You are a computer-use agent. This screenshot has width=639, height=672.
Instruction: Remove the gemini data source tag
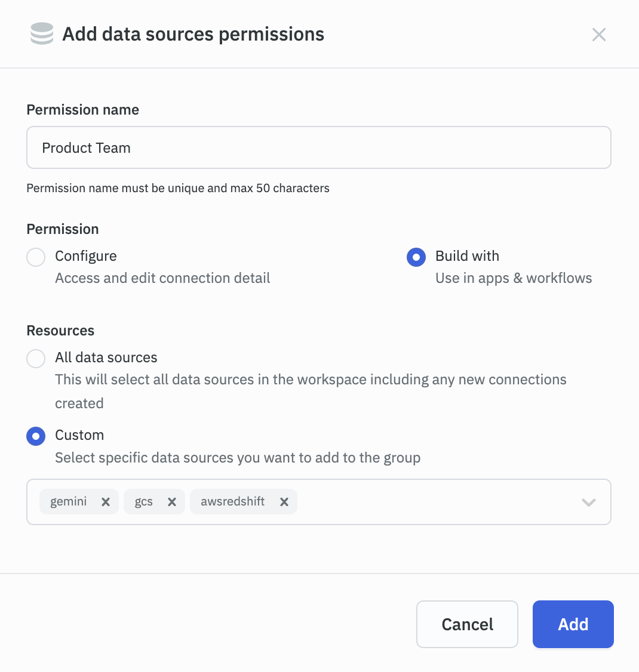pyautogui.click(x=106, y=501)
